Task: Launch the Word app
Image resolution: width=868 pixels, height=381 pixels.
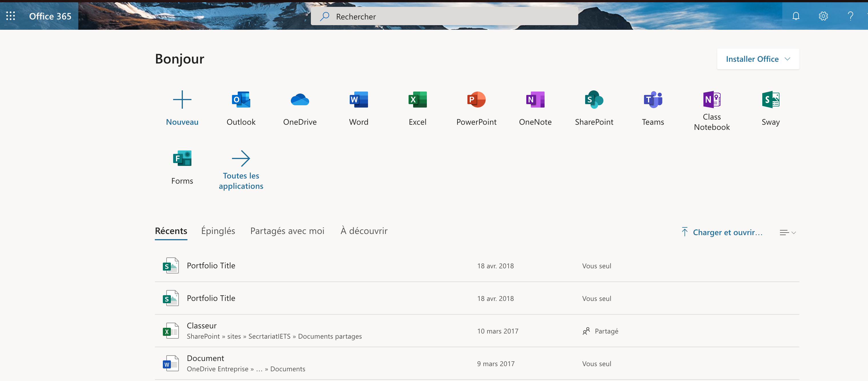Action: (x=359, y=108)
